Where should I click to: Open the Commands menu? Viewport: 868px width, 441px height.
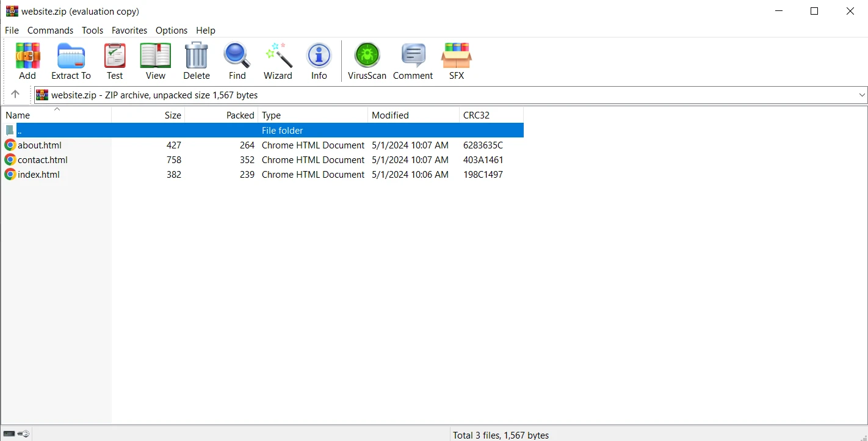pos(50,31)
